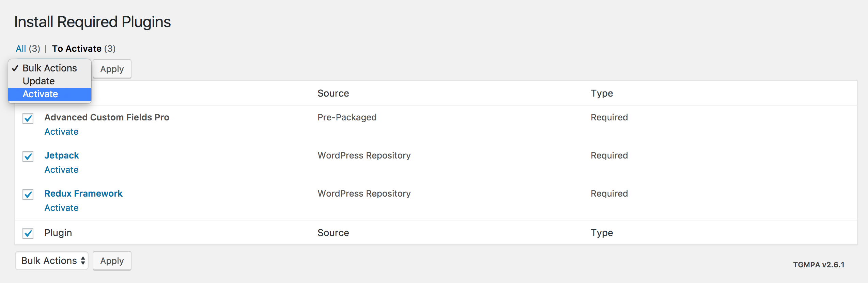Viewport: 868px width, 283px height.
Task: Click the Plugin column label in the footer
Action: point(58,233)
